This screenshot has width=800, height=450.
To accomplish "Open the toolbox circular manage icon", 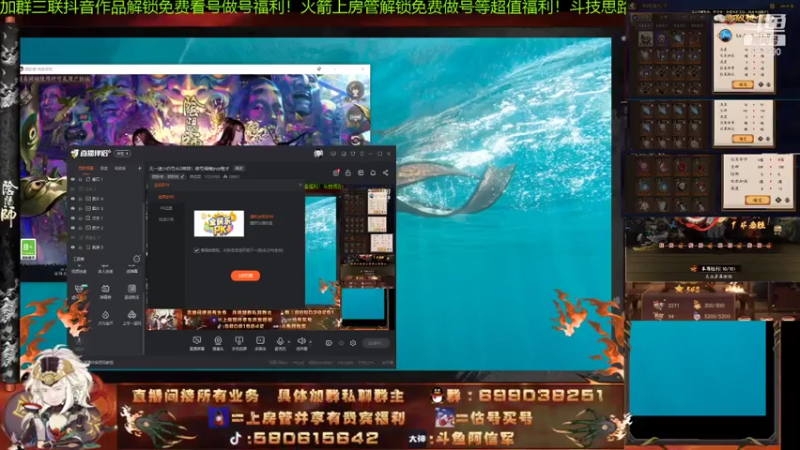I will pos(137,259).
